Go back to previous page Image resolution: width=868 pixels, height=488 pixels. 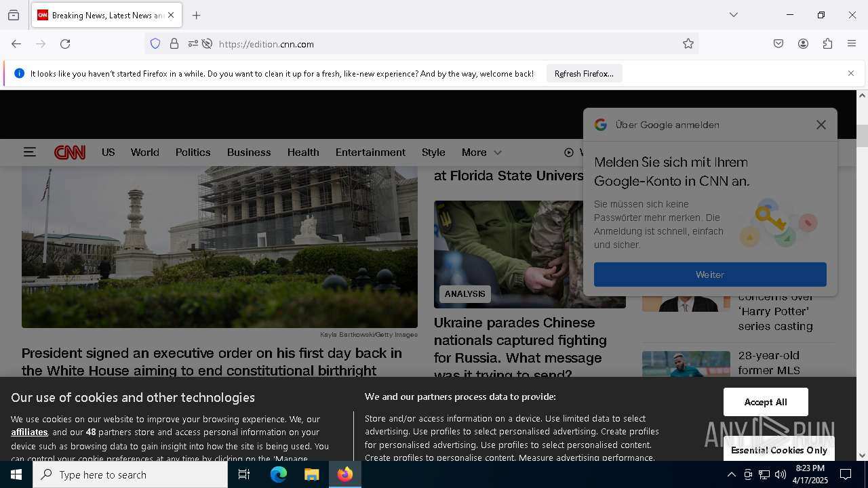click(x=16, y=44)
